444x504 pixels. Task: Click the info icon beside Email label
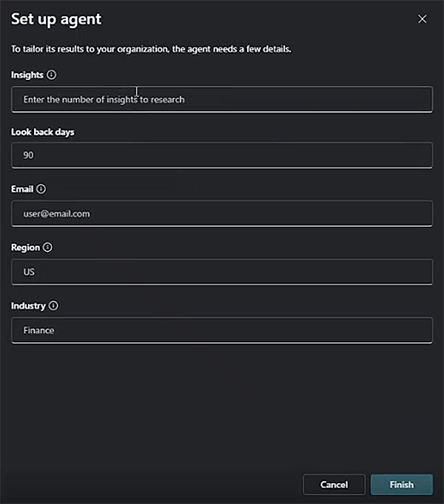41,189
